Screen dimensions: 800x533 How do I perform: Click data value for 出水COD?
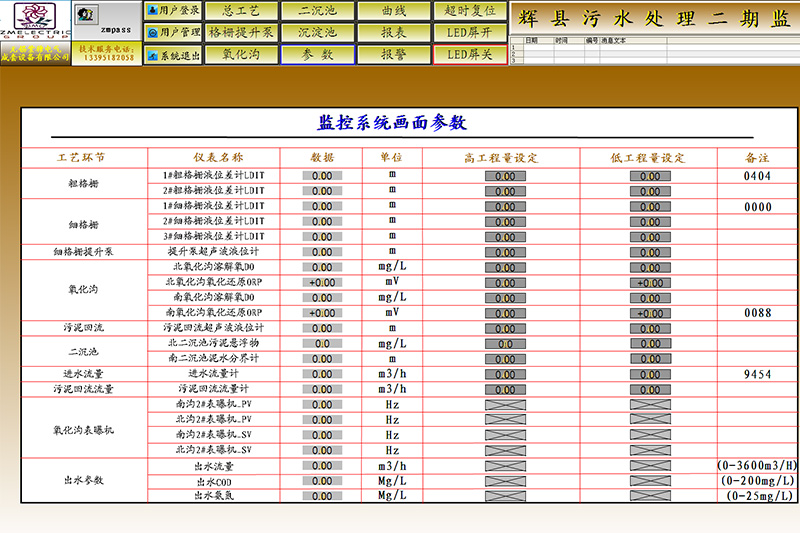(322, 481)
